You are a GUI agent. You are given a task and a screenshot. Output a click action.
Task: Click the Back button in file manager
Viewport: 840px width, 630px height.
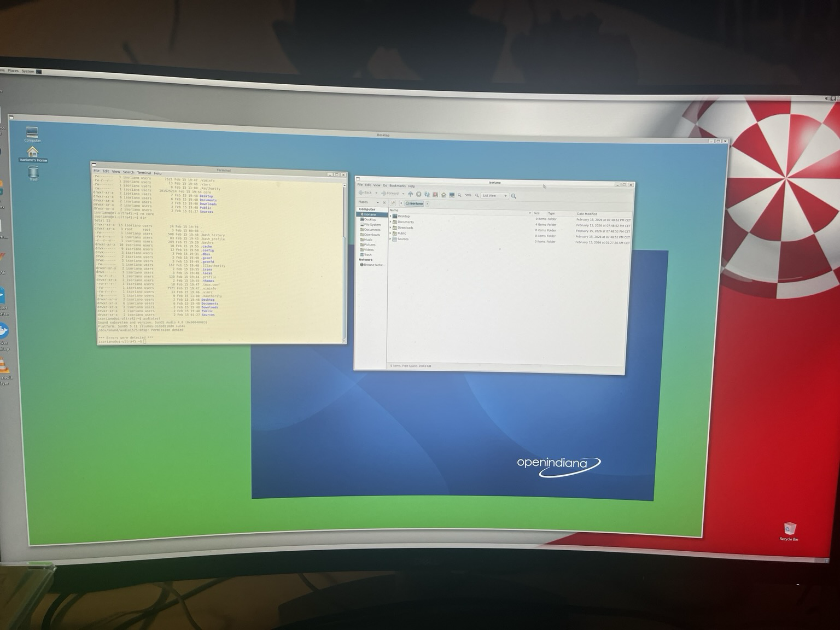pyautogui.click(x=366, y=192)
